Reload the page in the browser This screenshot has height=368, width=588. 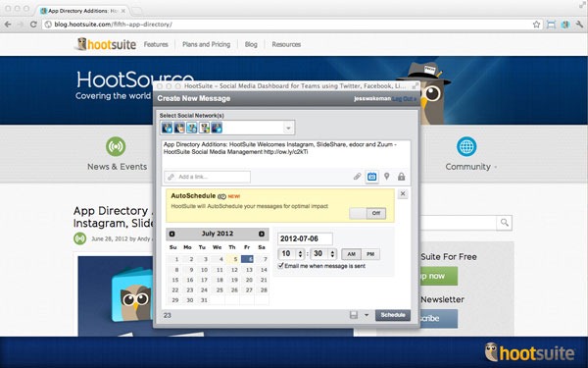coord(33,25)
